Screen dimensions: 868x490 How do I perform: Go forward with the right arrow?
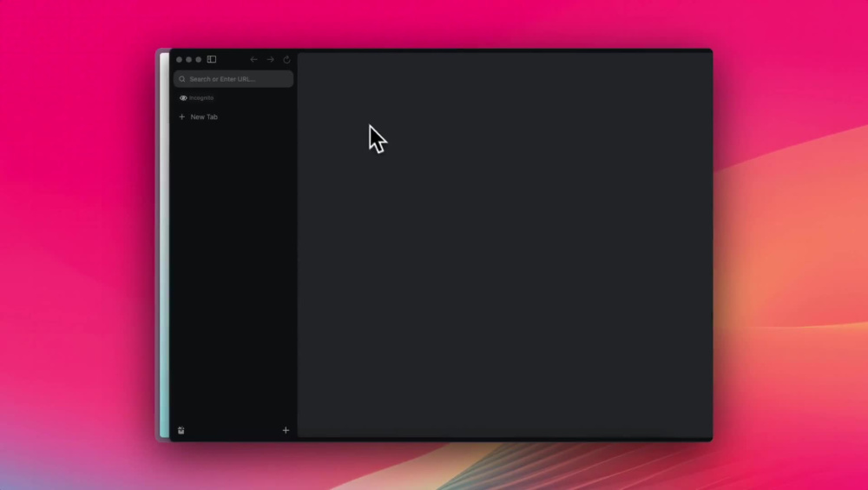tap(270, 59)
